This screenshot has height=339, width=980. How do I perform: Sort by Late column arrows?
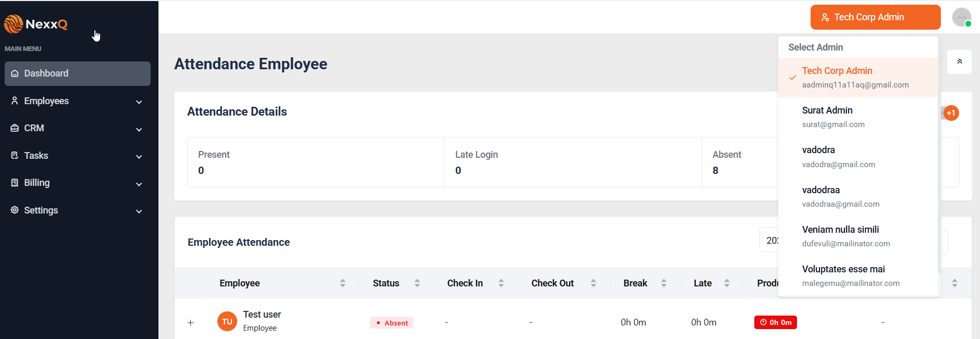(x=727, y=283)
